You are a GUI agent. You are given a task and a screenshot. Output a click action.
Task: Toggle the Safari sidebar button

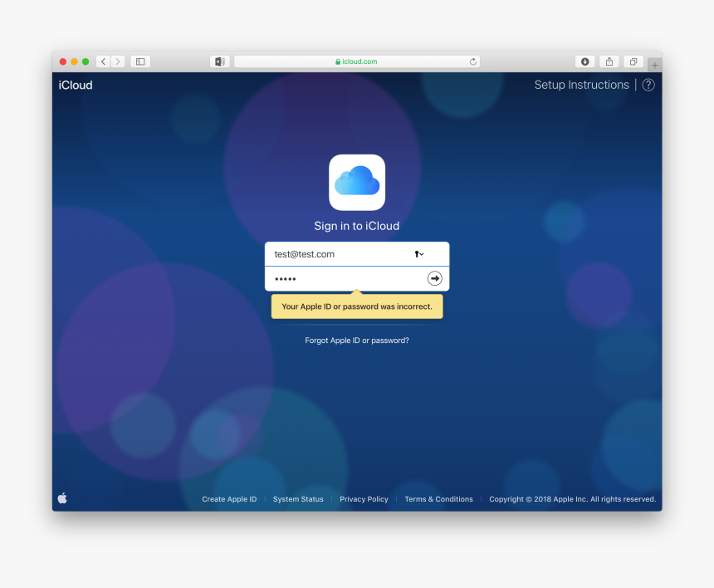pos(140,61)
